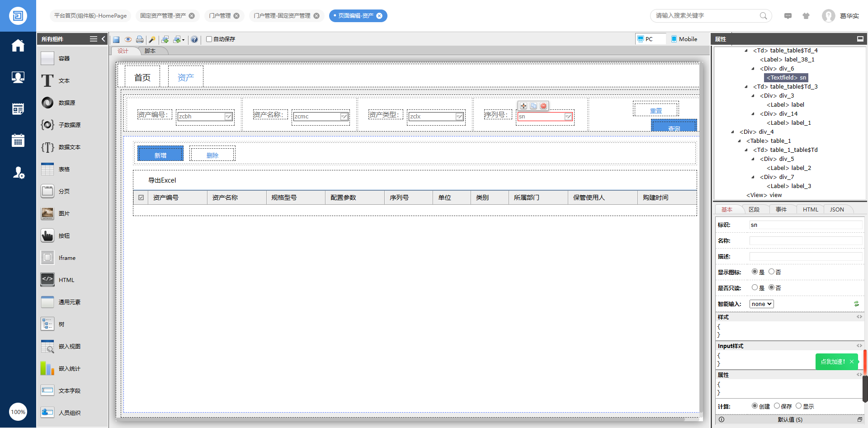Collapse the Td table_table$Td_4 tree node
This screenshot has height=428, width=868.
pos(746,51)
